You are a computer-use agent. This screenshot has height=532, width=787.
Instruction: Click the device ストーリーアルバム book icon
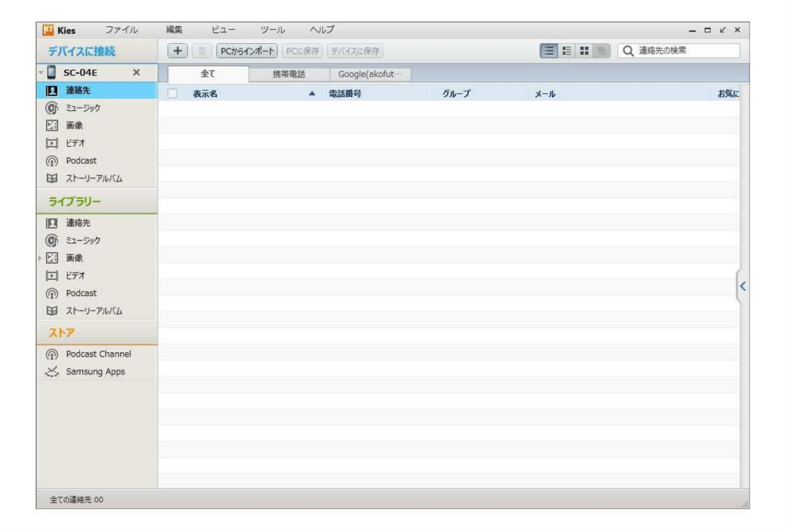(51, 178)
